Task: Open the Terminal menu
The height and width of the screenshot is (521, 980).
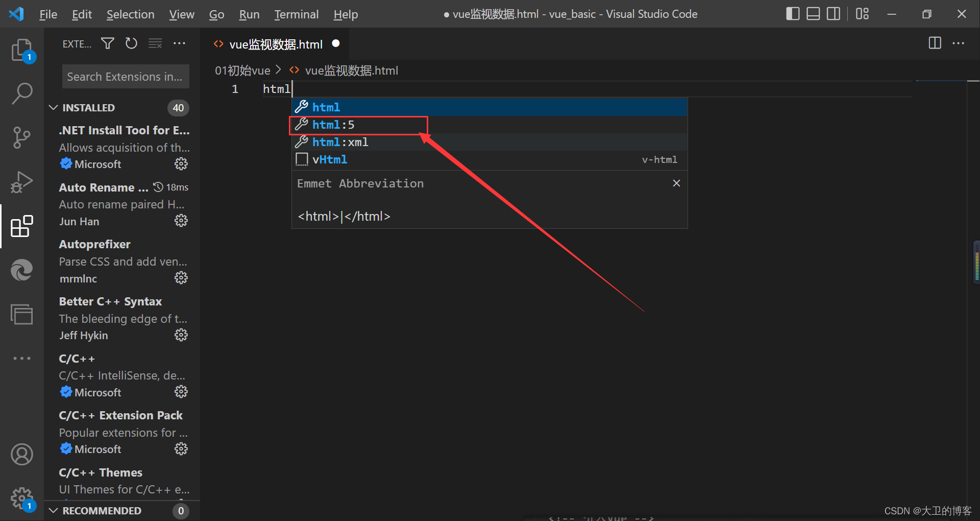Action: coord(296,14)
